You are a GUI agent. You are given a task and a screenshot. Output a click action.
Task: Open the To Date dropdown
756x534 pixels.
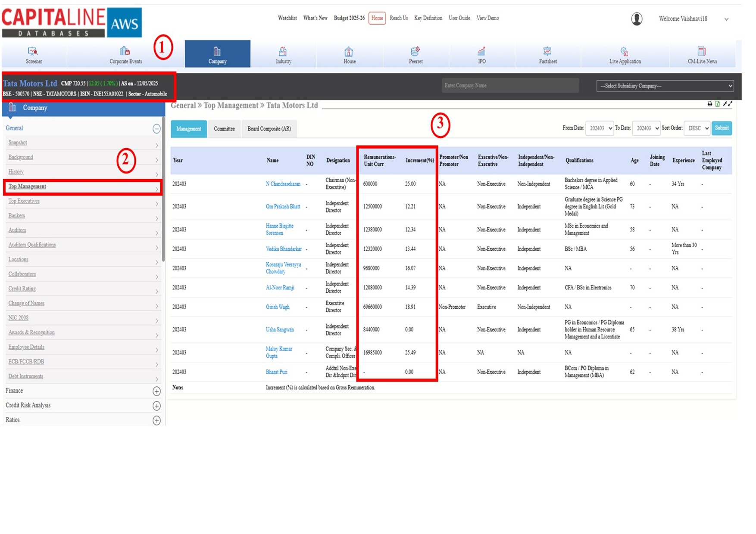(x=646, y=128)
